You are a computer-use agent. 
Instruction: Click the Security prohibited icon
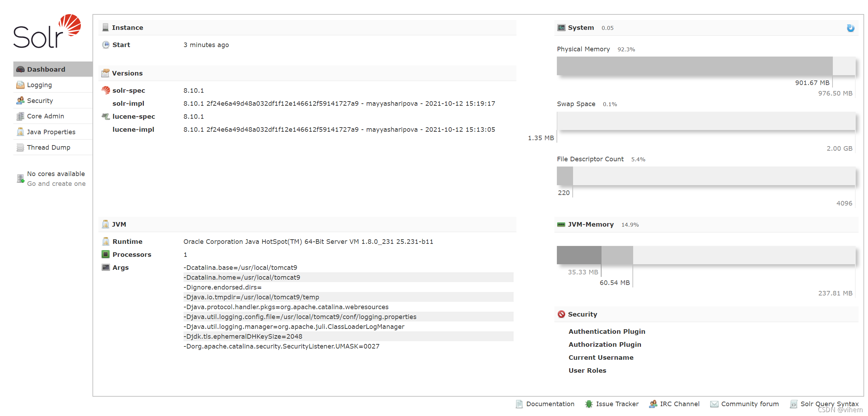[x=561, y=314]
